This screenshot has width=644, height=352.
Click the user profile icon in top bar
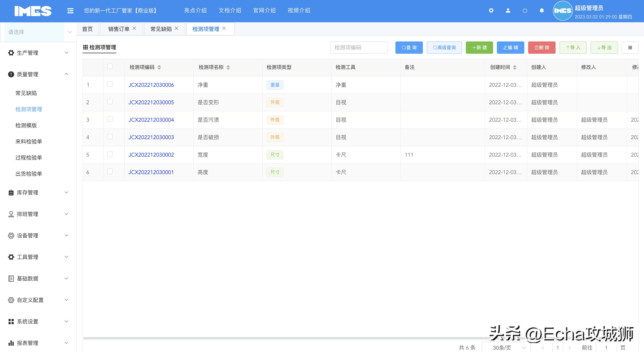[508, 11]
